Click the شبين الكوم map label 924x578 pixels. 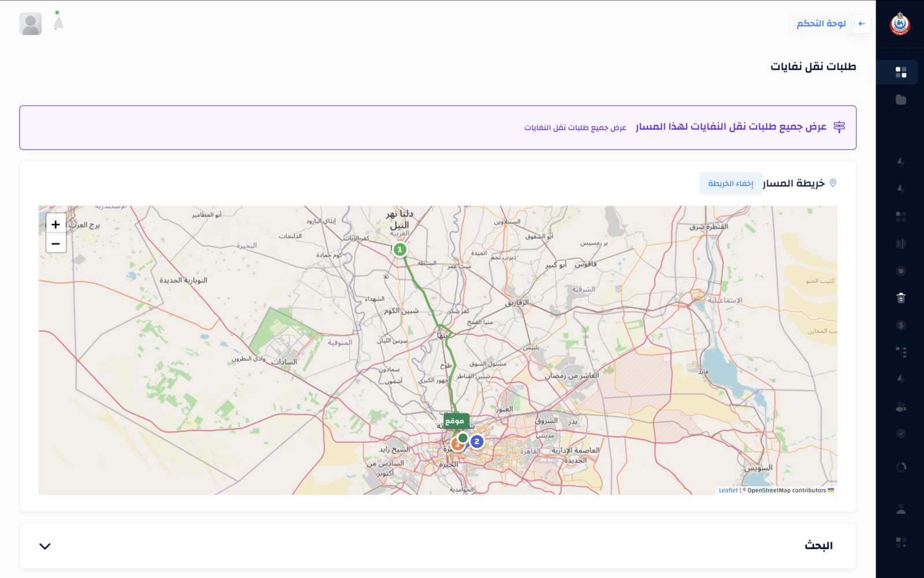(x=401, y=311)
